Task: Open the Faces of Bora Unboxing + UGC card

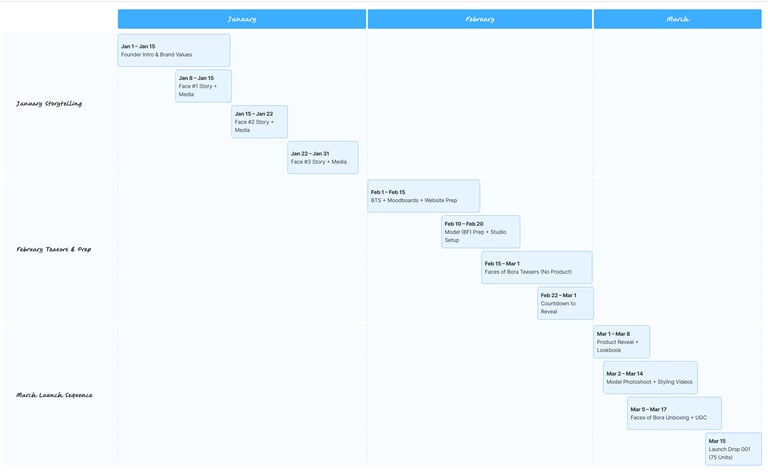Action: click(674, 413)
